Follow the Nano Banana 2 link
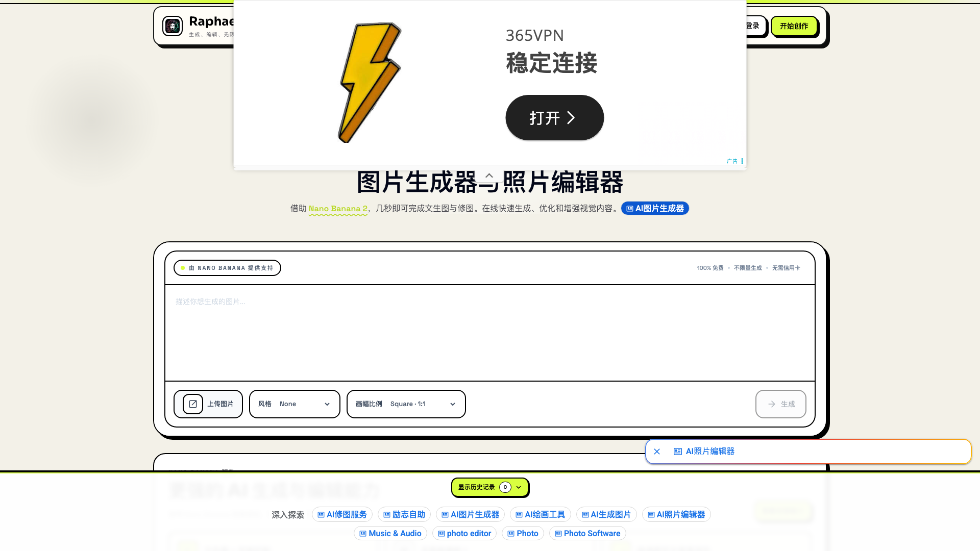Image resolution: width=980 pixels, height=551 pixels. [x=338, y=209]
